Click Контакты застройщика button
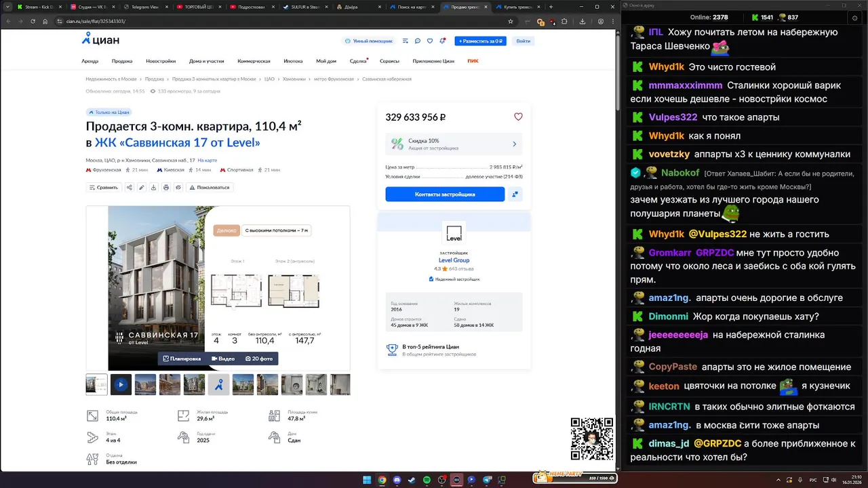This screenshot has height=488, width=868. tap(445, 194)
